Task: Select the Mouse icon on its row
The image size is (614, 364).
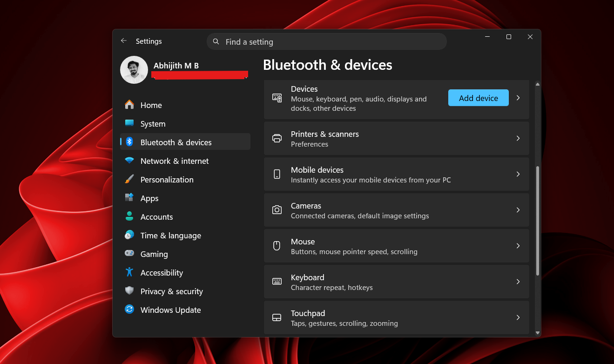Action: coord(277,246)
